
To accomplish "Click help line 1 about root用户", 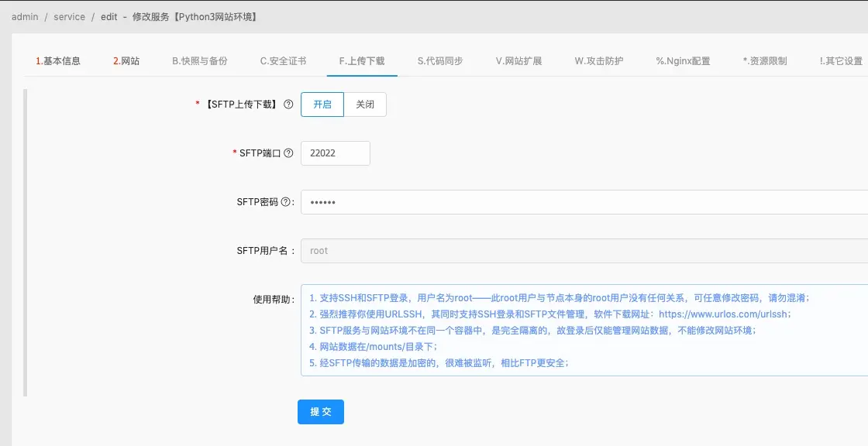I will coord(559,297).
